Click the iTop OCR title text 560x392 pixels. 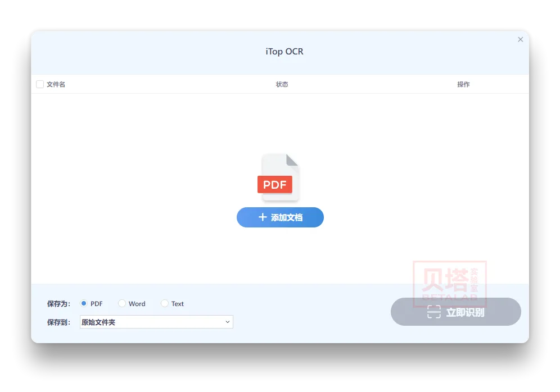point(284,51)
